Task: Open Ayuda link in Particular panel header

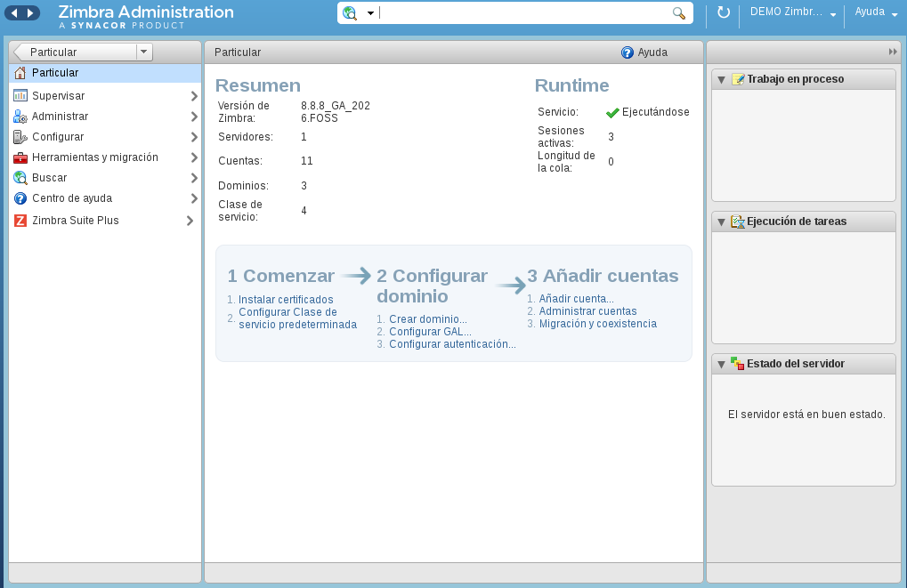Action: [x=652, y=52]
